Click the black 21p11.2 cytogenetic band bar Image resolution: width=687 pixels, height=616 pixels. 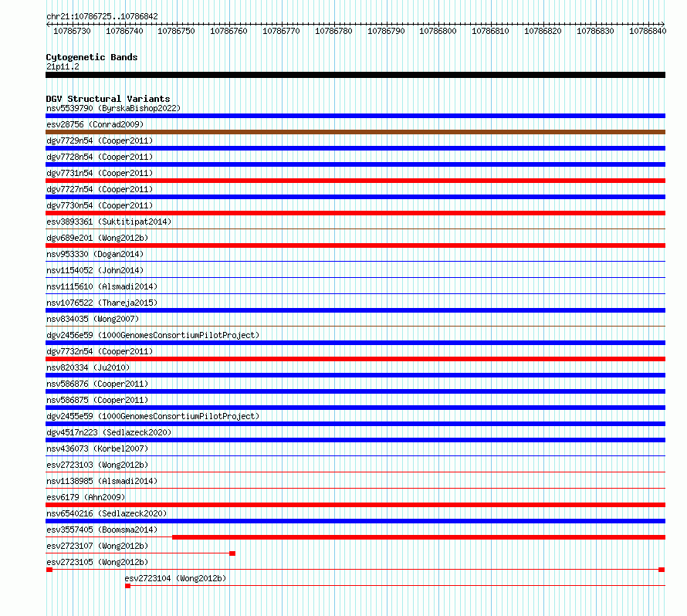click(x=355, y=75)
